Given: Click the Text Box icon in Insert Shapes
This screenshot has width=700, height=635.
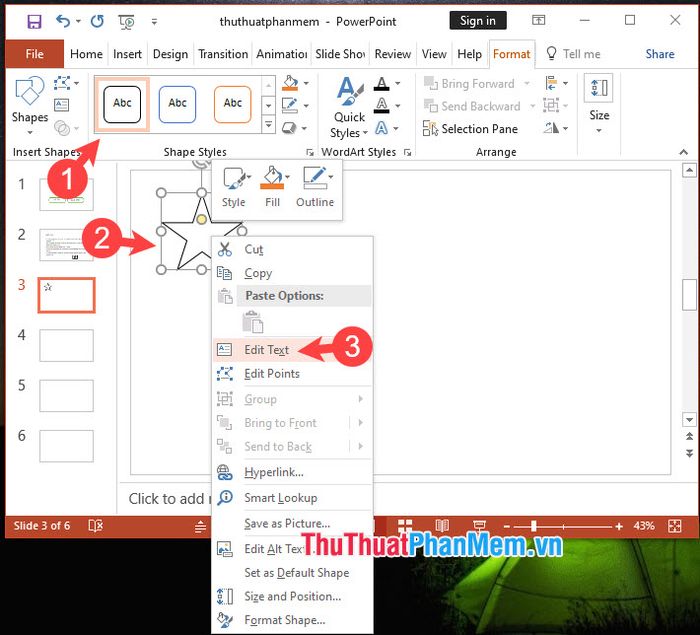Looking at the screenshot, I should click(61, 105).
